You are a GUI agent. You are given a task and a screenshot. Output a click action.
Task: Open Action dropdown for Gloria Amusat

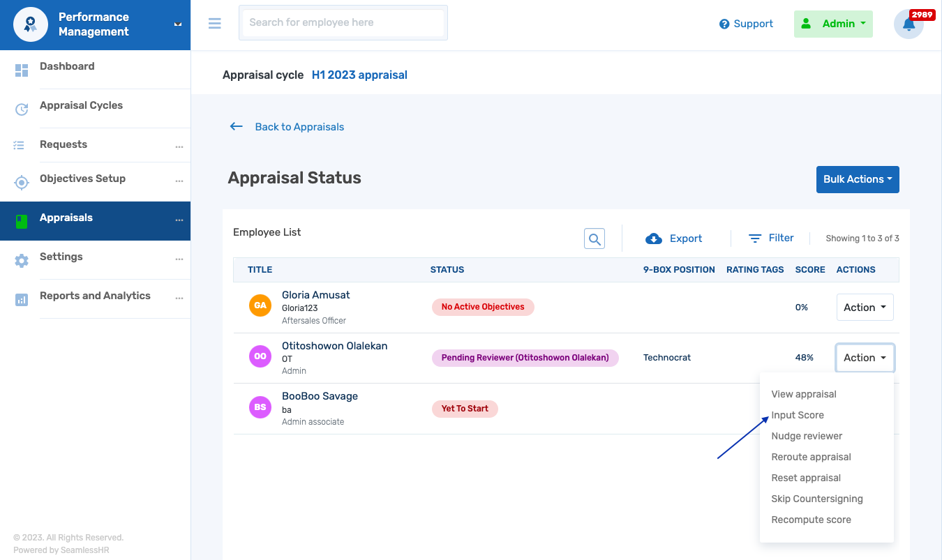pos(865,308)
